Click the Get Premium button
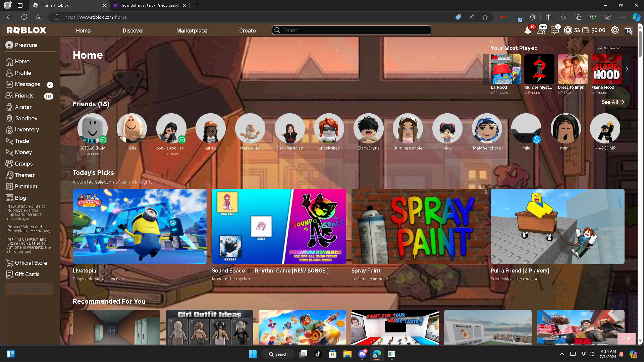The width and height of the screenshot is (644, 362). 29,290
